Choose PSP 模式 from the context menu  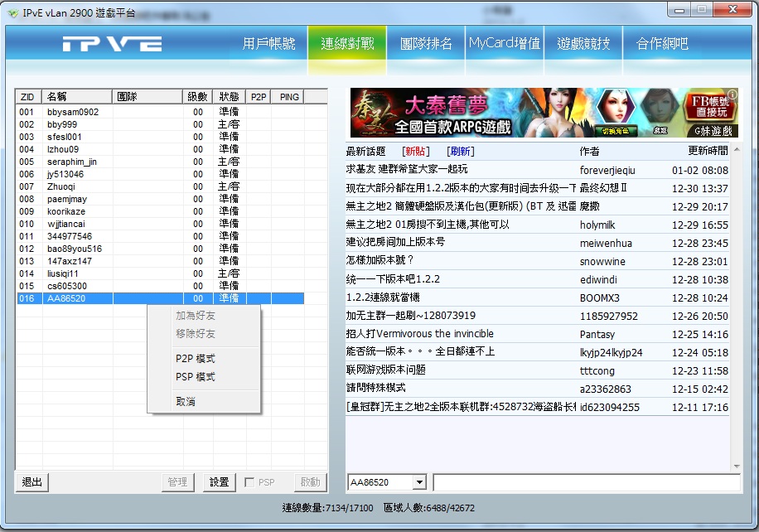pos(196,377)
